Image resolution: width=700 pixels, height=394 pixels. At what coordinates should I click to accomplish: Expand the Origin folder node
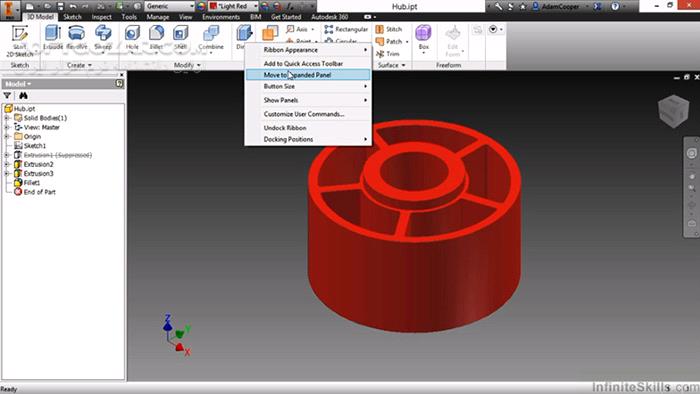point(7,136)
